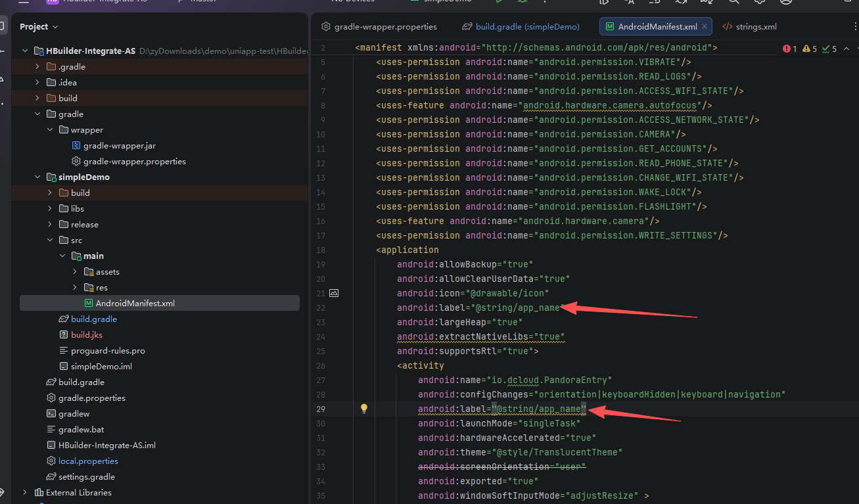Click the gear icon beside gradle.properties
859x504 pixels.
[x=51, y=398]
